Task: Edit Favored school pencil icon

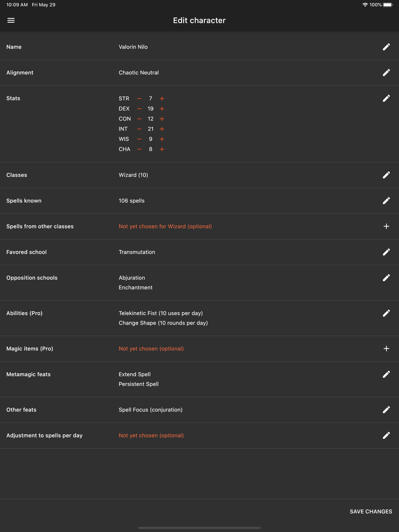Action: [x=386, y=252]
